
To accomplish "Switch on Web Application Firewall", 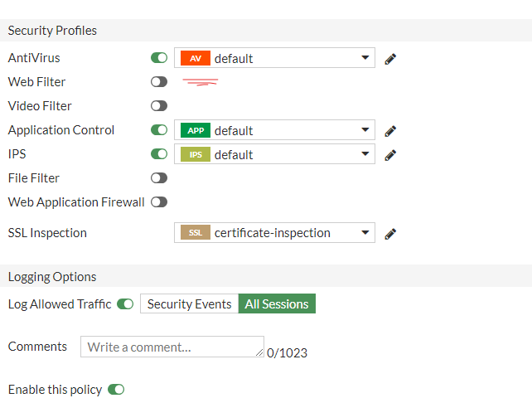I will point(159,202).
